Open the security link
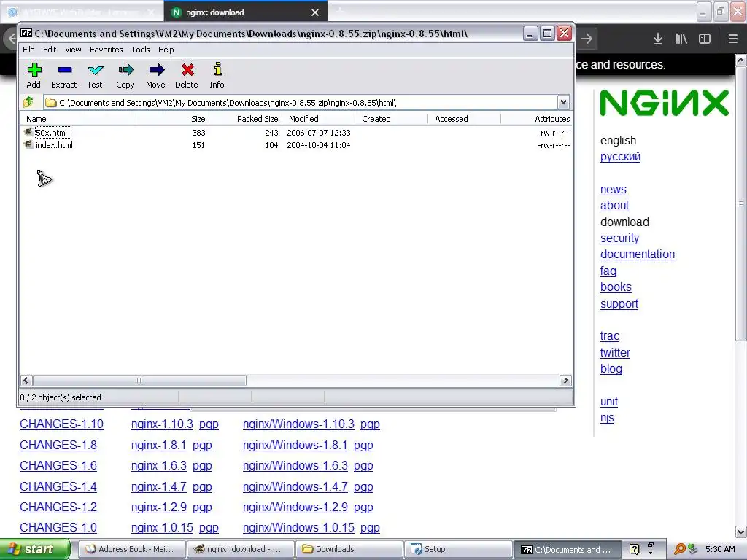The image size is (747, 560). [620, 238]
